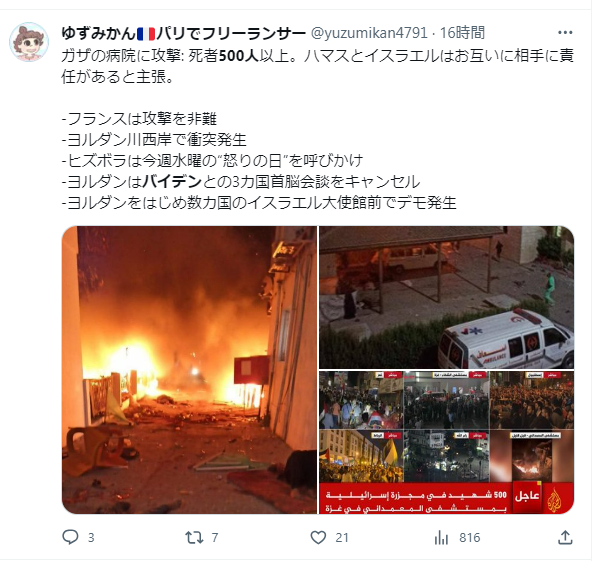609x561 pixels.
Task: Open the large fire explosion photo
Action: (190, 369)
